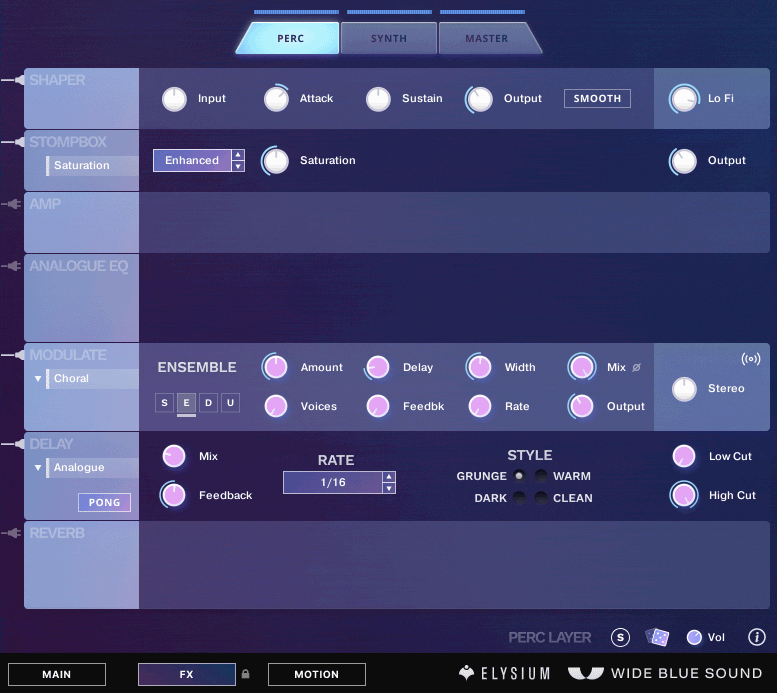Viewport: 777px width, 693px height.
Task: Open the info icon
Action: (x=756, y=637)
